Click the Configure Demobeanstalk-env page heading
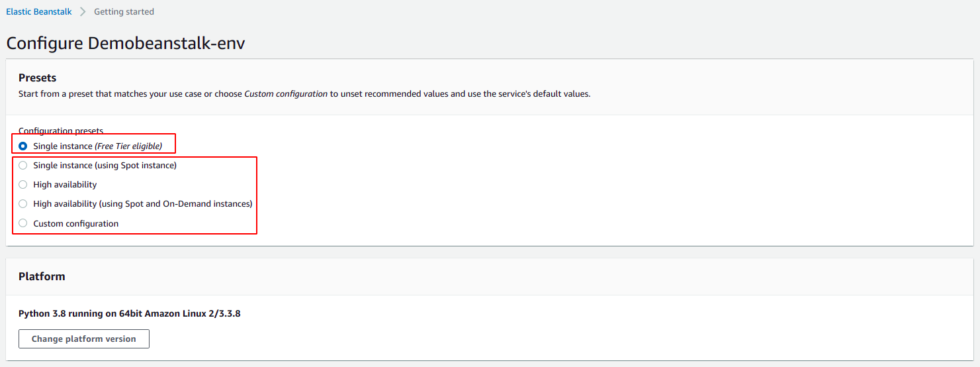The image size is (980, 367). point(126,44)
